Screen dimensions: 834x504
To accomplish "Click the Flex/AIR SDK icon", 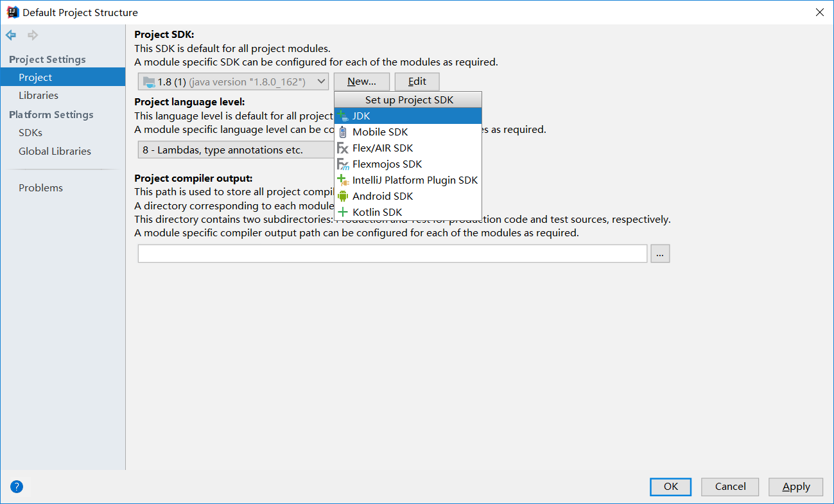I will coord(343,148).
